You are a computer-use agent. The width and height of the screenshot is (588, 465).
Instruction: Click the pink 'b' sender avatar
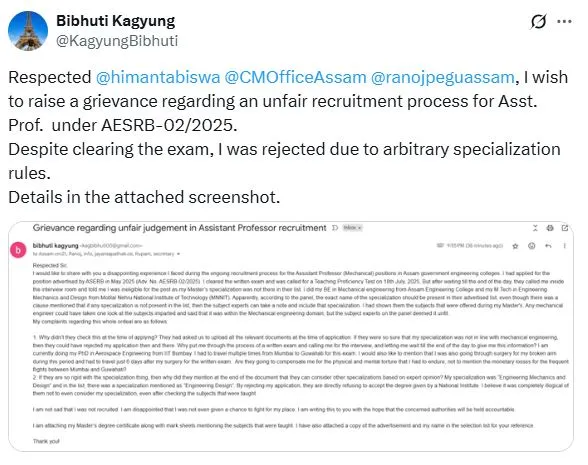click(x=18, y=250)
